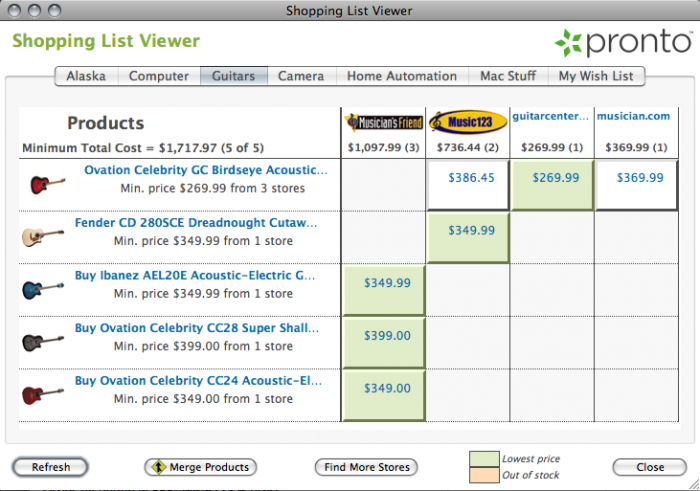
Task: Open the Camera tab
Action: tap(301, 76)
